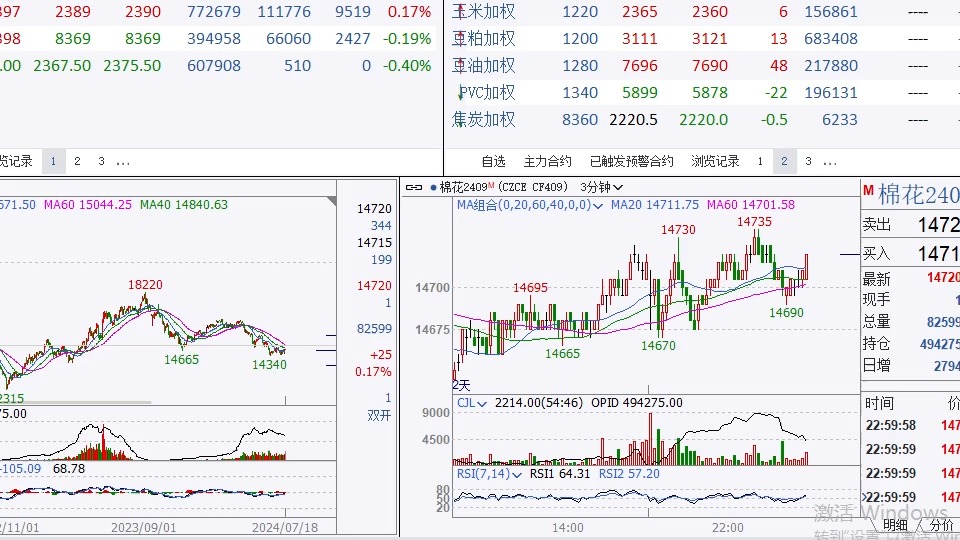Select the 明细 tab at the bottom right

coord(895,525)
